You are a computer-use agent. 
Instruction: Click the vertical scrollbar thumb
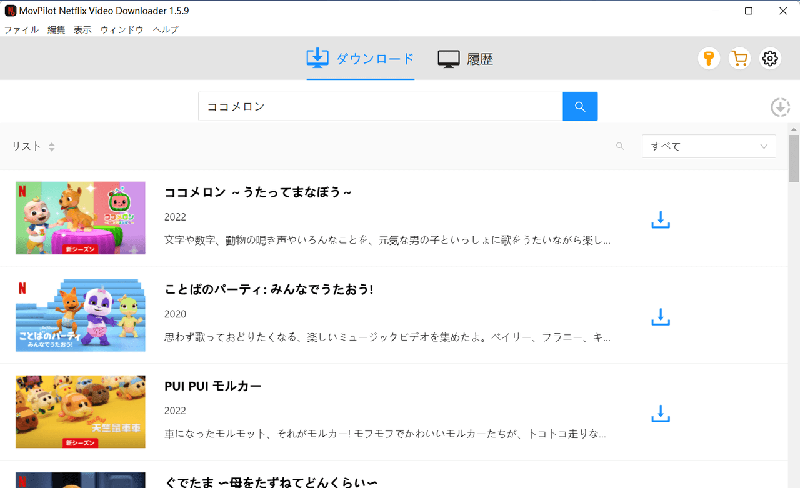pyautogui.click(x=793, y=160)
